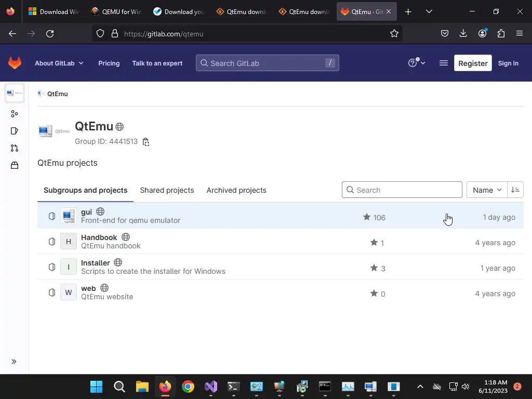Open Subgroups icon in the sidebar
Image resolution: width=532 pixels, height=399 pixels.
point(14,114)
